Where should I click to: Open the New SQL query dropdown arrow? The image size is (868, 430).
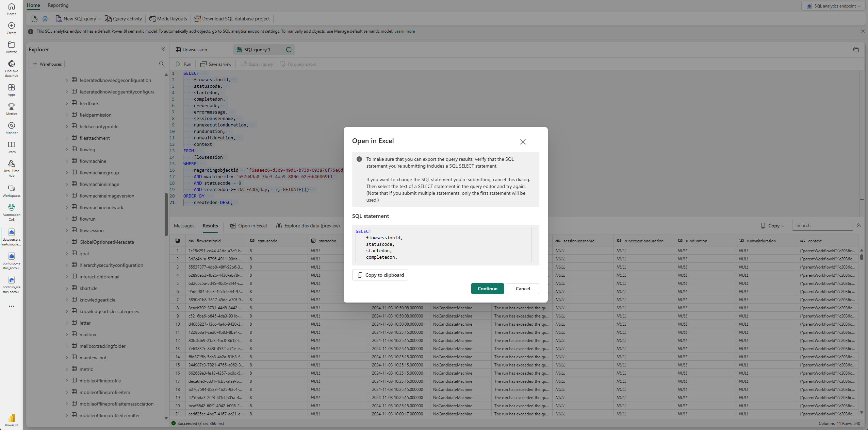coord(99,19)
